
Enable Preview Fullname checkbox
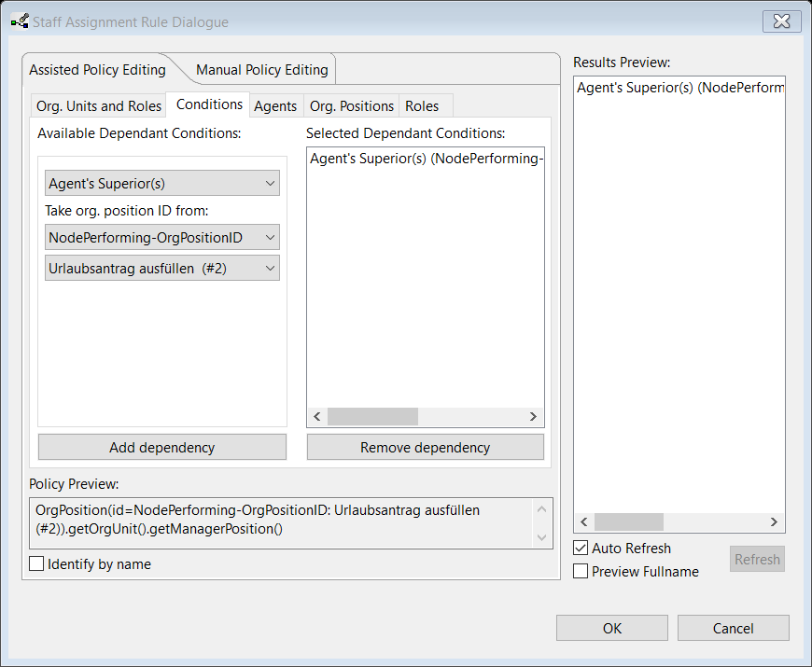[581, 571]
